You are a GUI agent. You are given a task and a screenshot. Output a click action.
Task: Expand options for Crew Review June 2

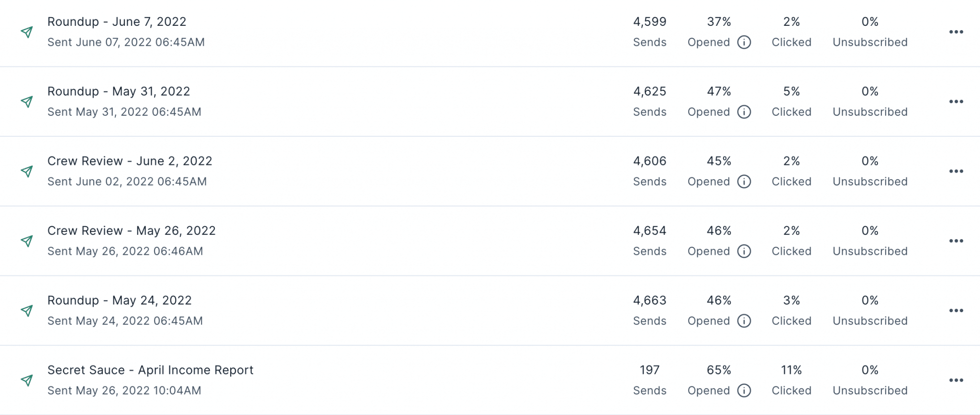click(x=956, y=171)
